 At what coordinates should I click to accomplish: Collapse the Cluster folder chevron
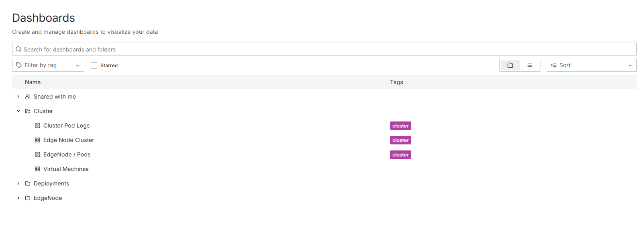[x=18, y=111]
